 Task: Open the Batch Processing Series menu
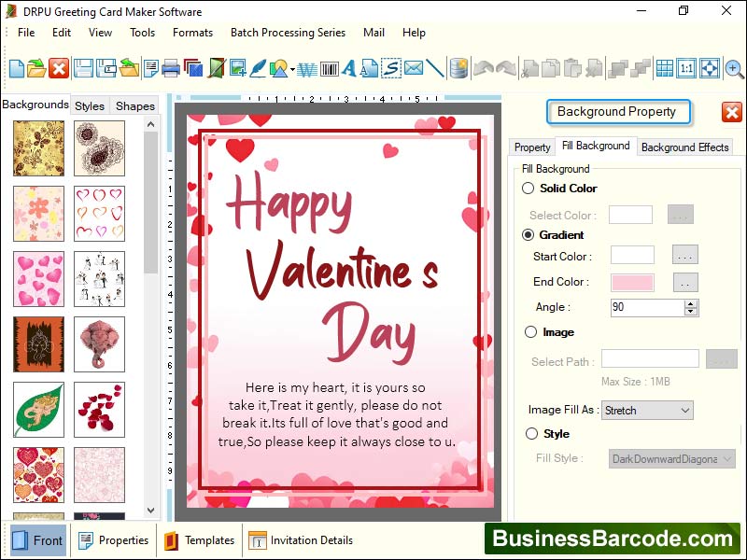click(288, 32)
